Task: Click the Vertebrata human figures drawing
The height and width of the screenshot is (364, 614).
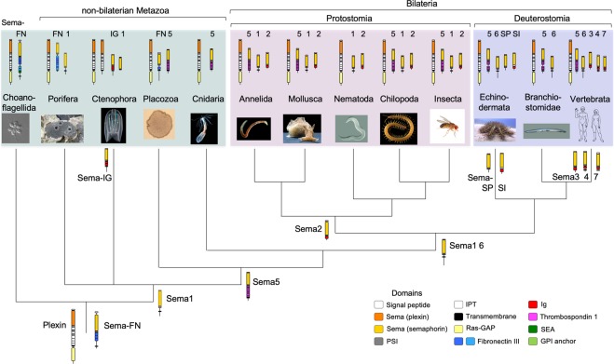Action: pos(590,125)
